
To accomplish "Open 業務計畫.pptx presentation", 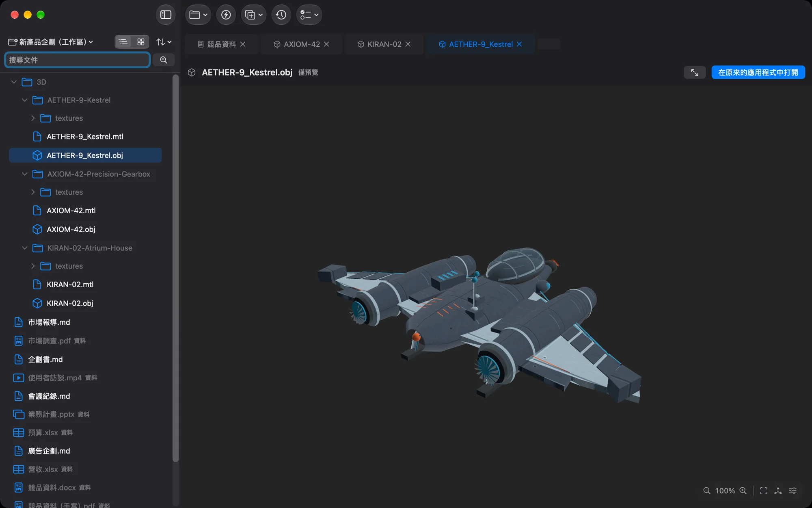I will 85,414.
